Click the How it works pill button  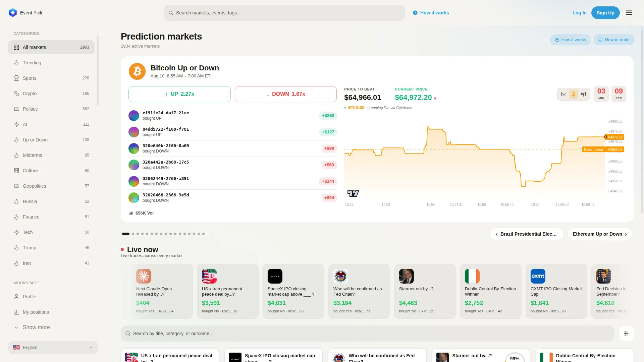point(570,40)
